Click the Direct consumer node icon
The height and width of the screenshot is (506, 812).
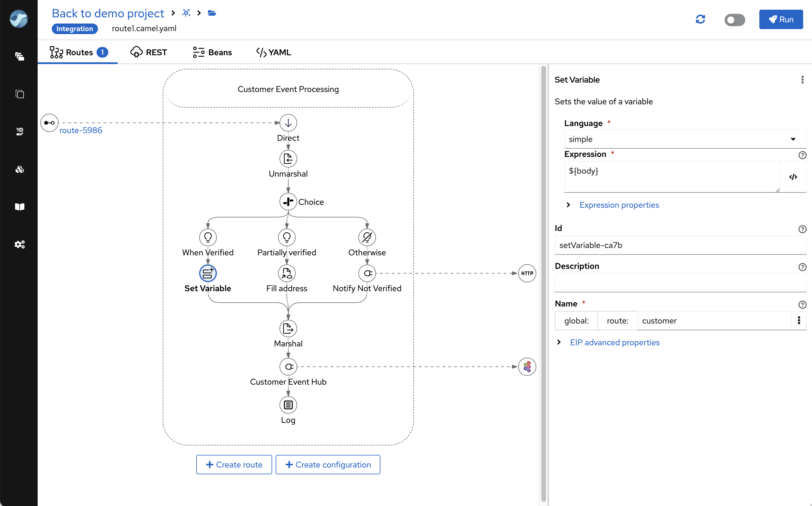[x=288, y=123]
